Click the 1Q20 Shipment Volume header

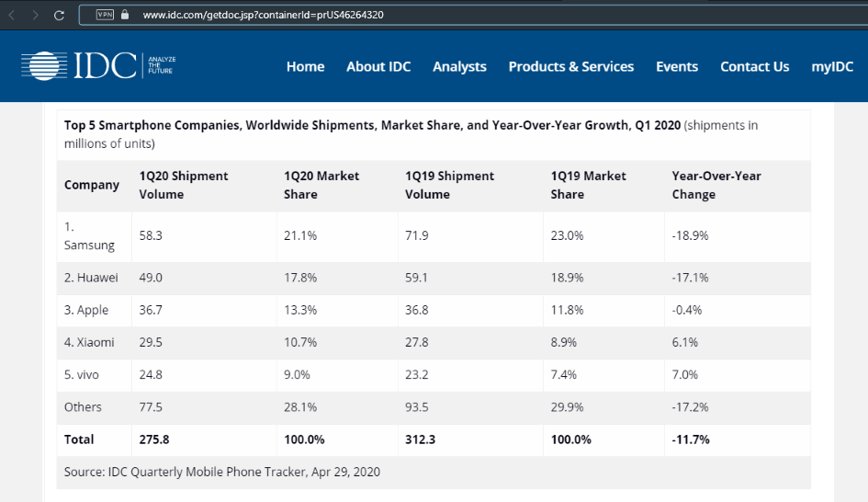(183, 185)
